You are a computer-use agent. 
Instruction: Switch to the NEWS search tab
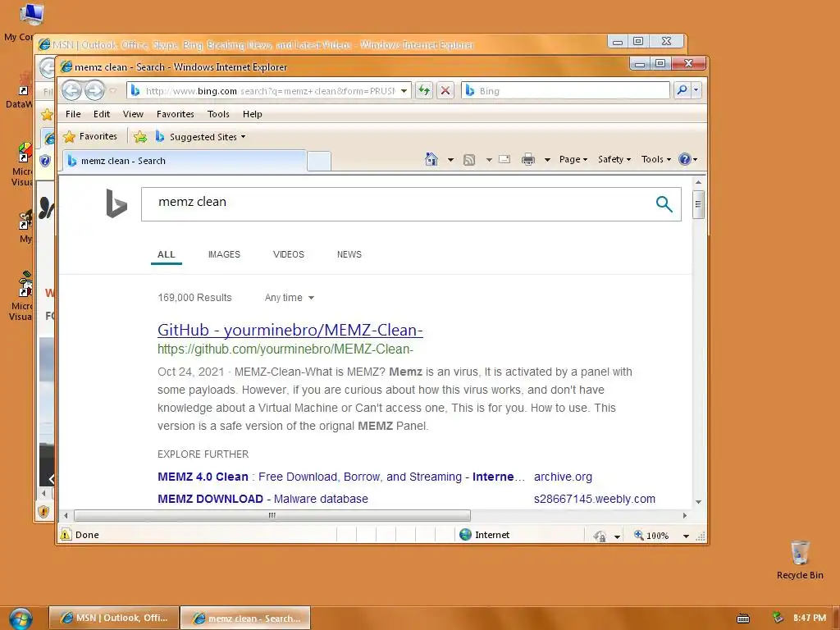tap(349, 254)
